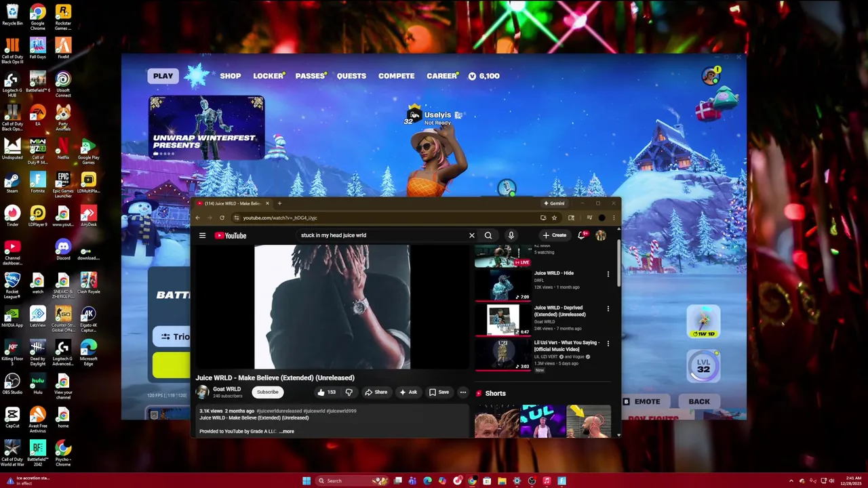Open Epic Games Launcher desktop shortcut
The height and width of the screenshot is (488, 868).
click(63, 184)
